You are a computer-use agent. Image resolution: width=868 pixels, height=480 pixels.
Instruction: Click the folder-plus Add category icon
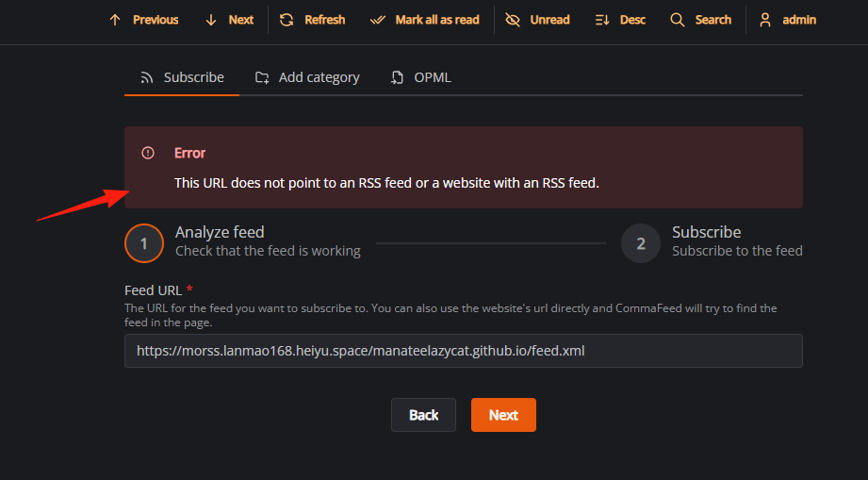(x=262, y=77)
